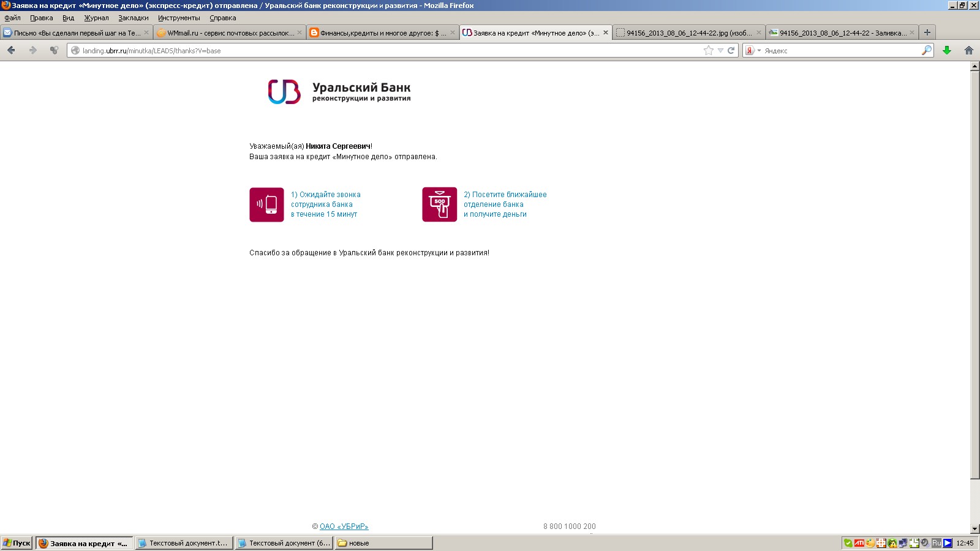Viewport: 980px width, 551px height.
Task: Switch to 'Финансы, кредиты и многое другое' tab
Action: click(383, 33)
